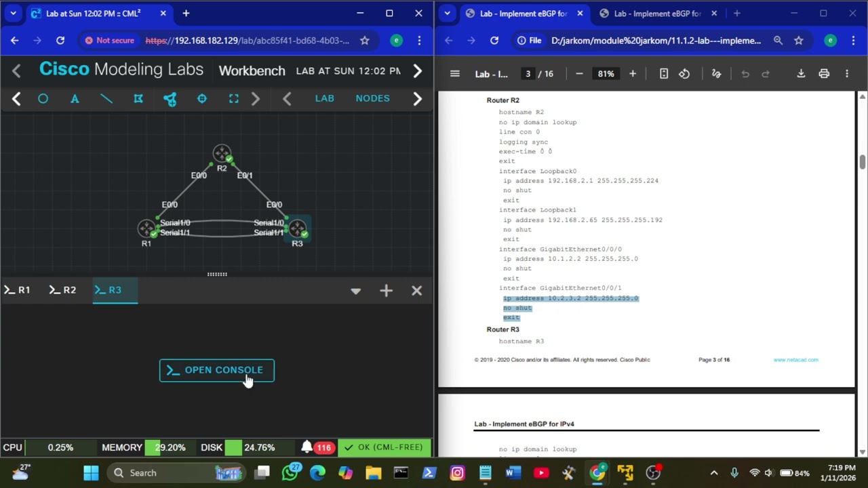Click the Not secure site info badge

[110, 41]
